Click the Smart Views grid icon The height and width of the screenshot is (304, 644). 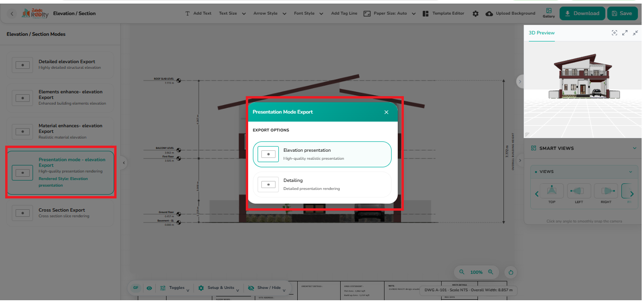pos(534,148)
